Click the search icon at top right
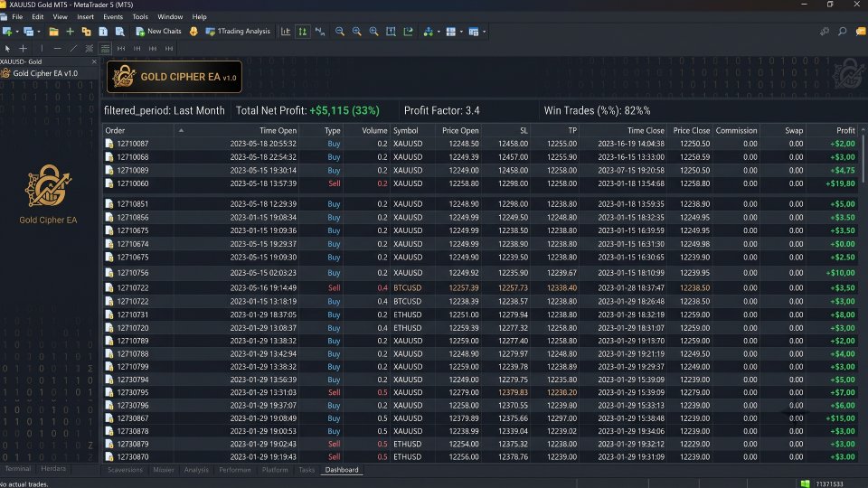Screen dimensions: 868x488 pyautogui.click(x=842, y=32)
